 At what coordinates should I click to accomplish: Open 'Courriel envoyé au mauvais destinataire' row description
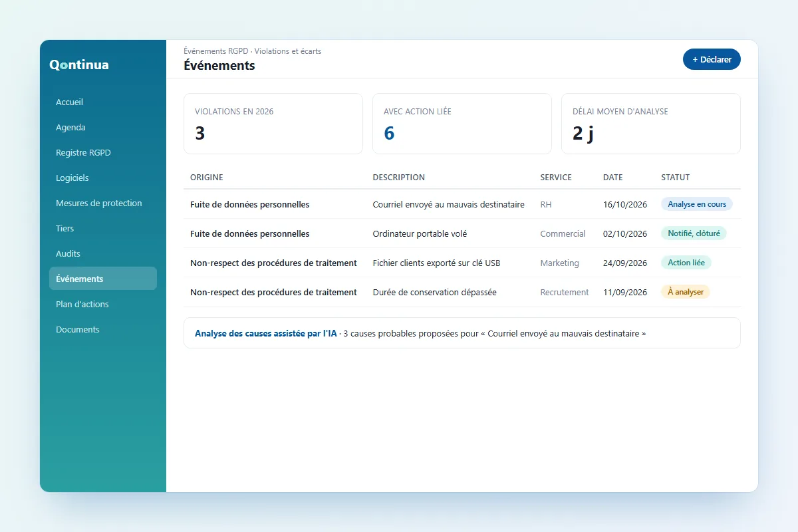[x=449, y=205]
